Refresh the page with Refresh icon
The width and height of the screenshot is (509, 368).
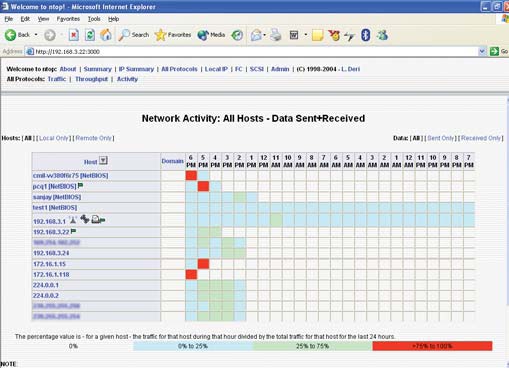tap(90, 35)
